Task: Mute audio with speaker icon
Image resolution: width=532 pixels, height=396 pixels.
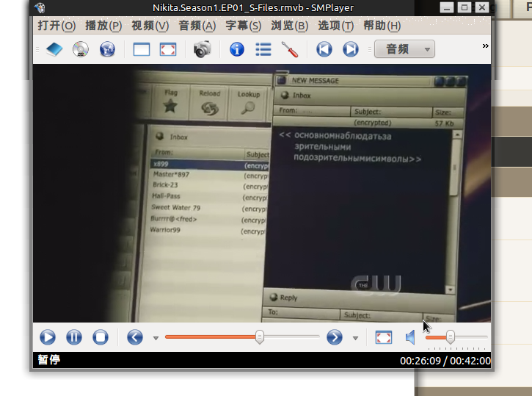Action: pos(410,337)
